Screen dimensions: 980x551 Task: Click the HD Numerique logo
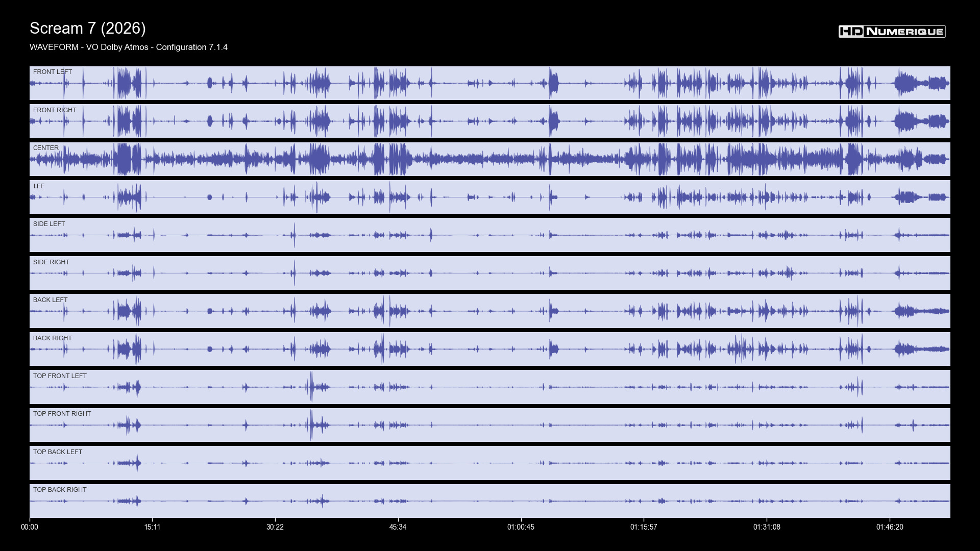892,32
